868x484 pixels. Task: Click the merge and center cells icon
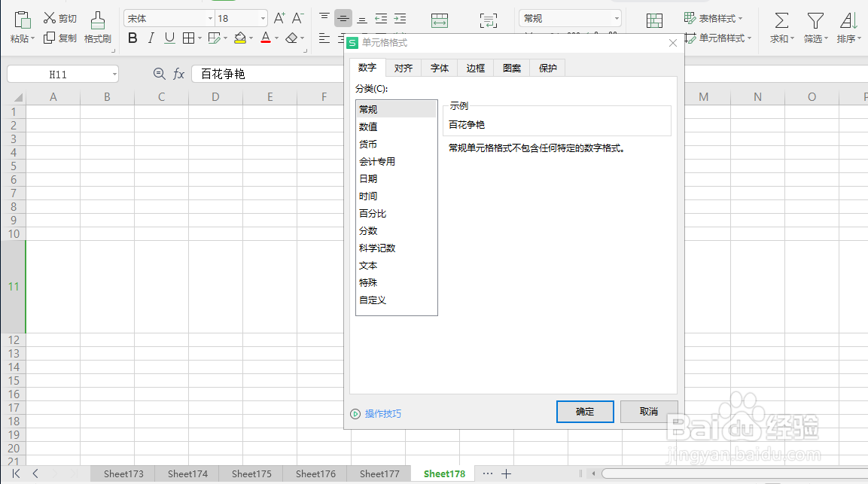point(440,20)
